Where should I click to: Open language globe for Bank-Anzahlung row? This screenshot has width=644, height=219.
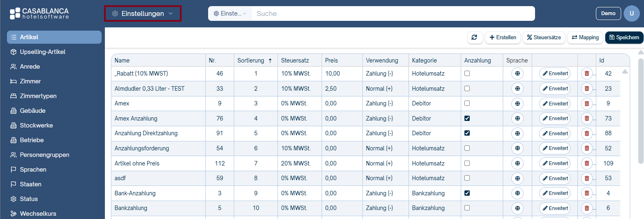[517, 193]
